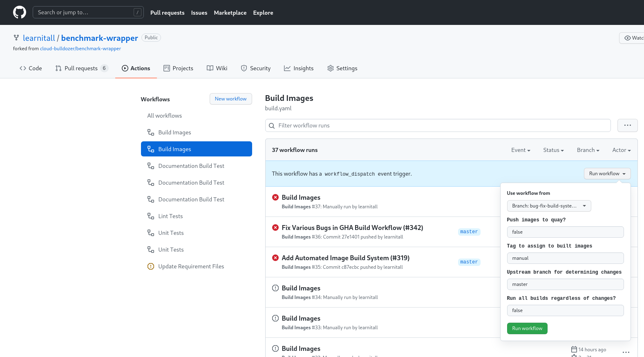Screen dimensions: 644x357
Task: Click the warning icon for Build Images #34
Action: (275, 288)
